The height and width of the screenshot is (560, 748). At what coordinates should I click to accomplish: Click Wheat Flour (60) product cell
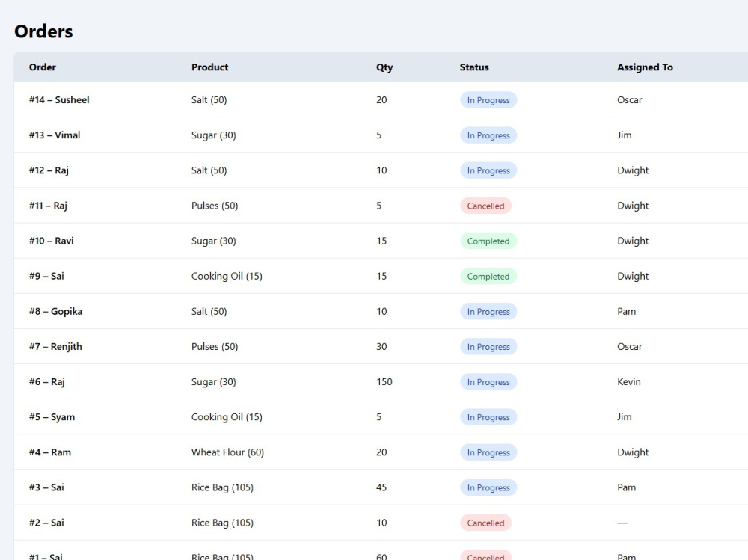(x=227, y=452)
